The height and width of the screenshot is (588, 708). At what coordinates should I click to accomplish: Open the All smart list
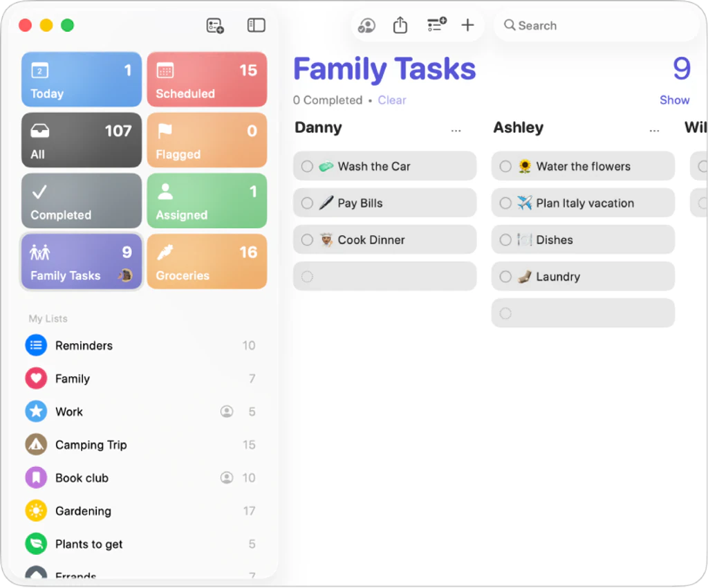(x=82, y=140)
